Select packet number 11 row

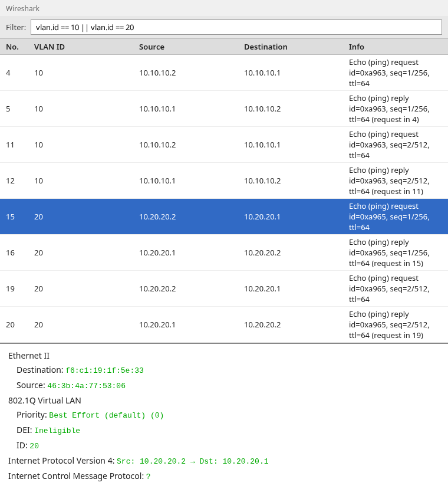(224, 145)
